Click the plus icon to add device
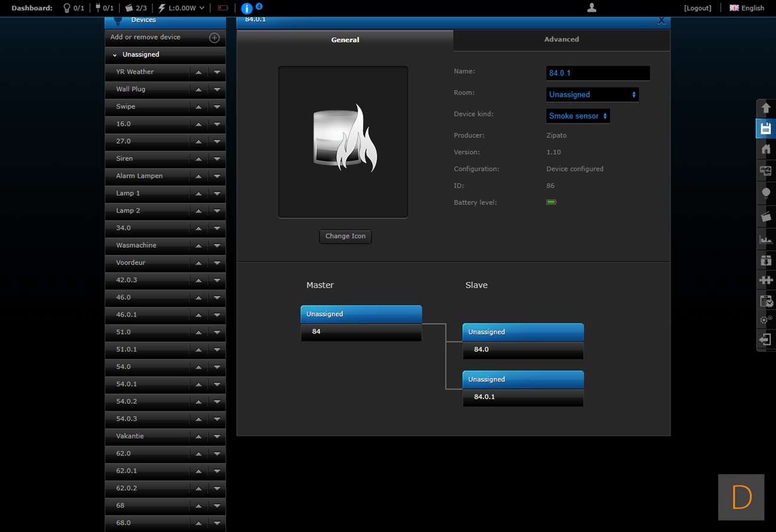 [x=214, y=38]
